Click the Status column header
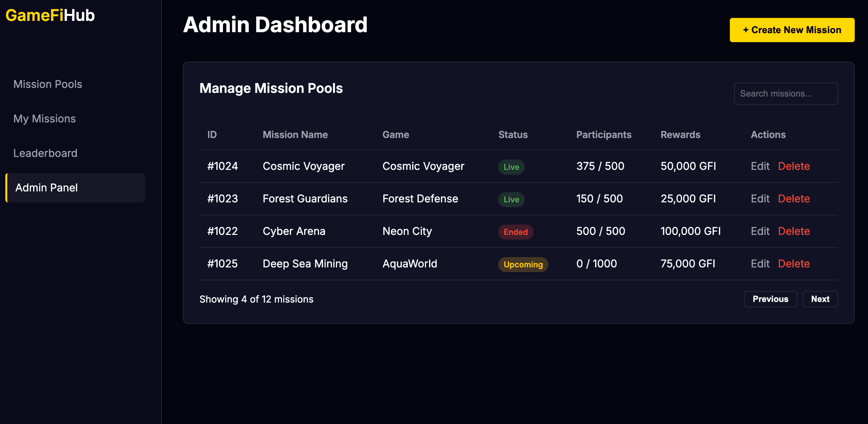 (513, 134)
